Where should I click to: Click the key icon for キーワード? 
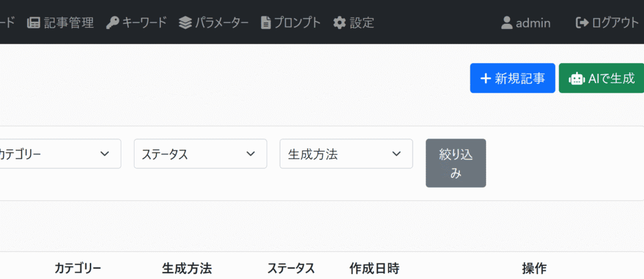tap(113, 23)
